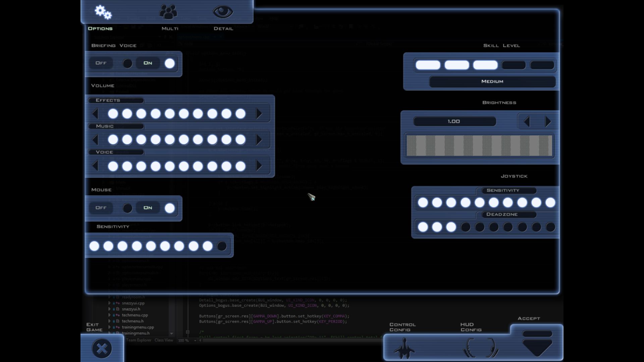Viewport: 644px width, 362px height.
Task: Click the HUD Config label
Action: click(x=471, y=327)
